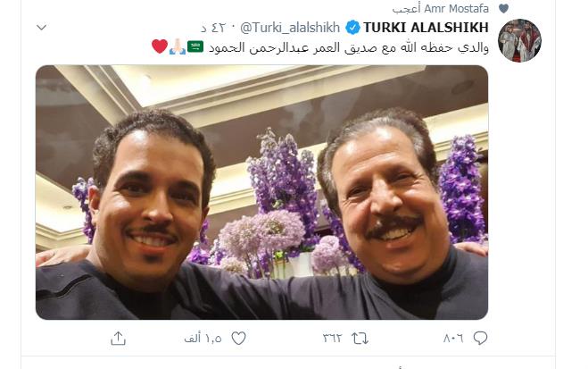Click the Saudi flag emoji in tweet
The image size is (588, 369).
pos(195,47)
